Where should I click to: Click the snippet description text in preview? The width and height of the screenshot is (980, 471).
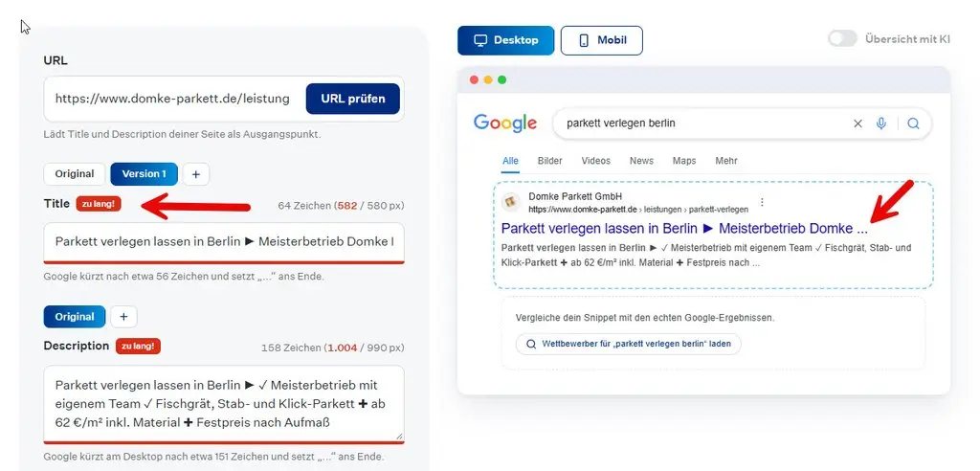coord(706,256)
